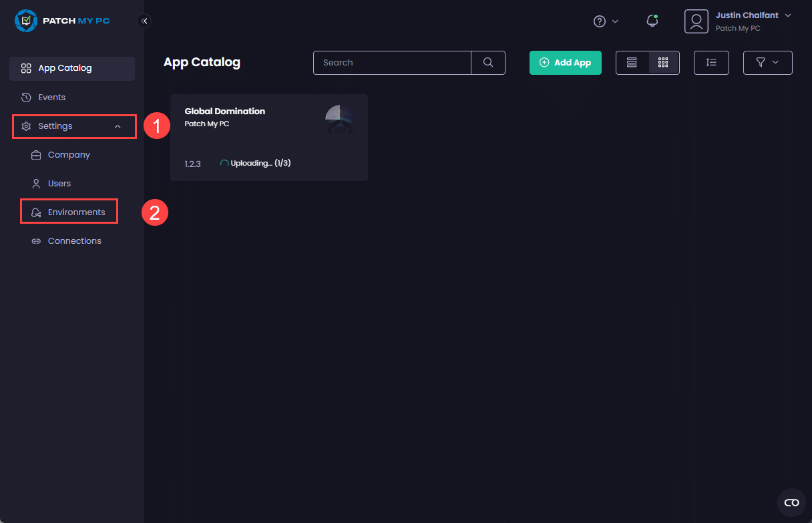Go to App Catalog in sidebar
812x523 pixels.
pyautogui.click(x=65, y=68)
